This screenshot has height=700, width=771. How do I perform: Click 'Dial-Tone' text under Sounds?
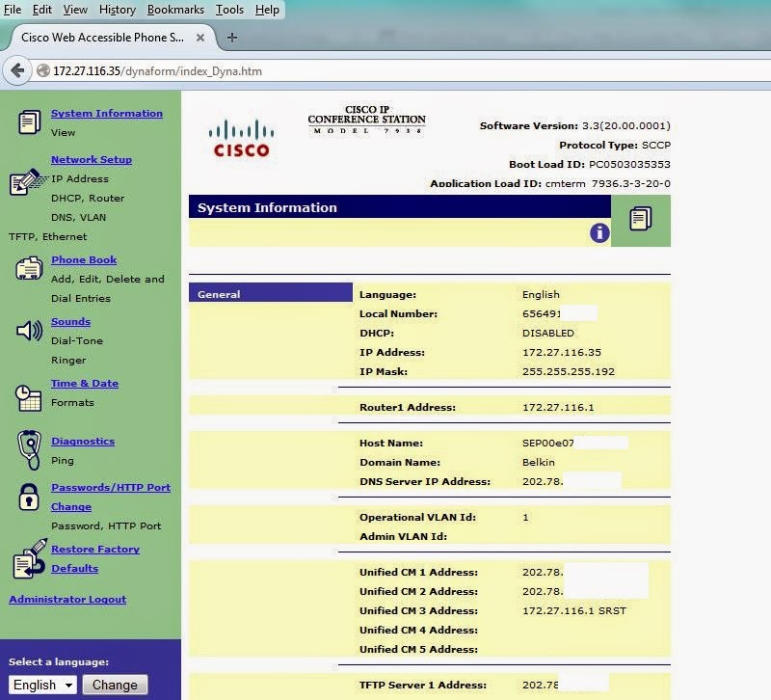click(x=77, y=340)
